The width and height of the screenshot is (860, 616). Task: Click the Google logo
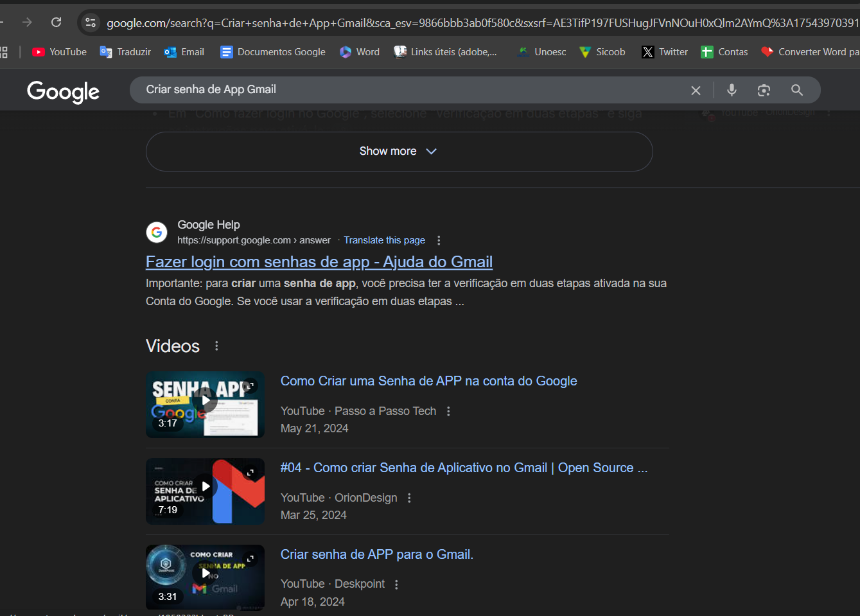tap(62, 92)
